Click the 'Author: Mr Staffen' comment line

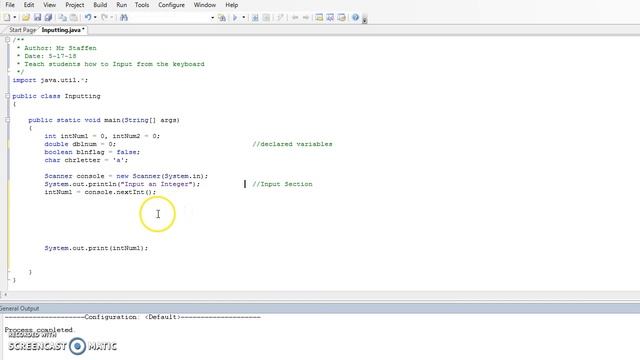coord(56,48)
